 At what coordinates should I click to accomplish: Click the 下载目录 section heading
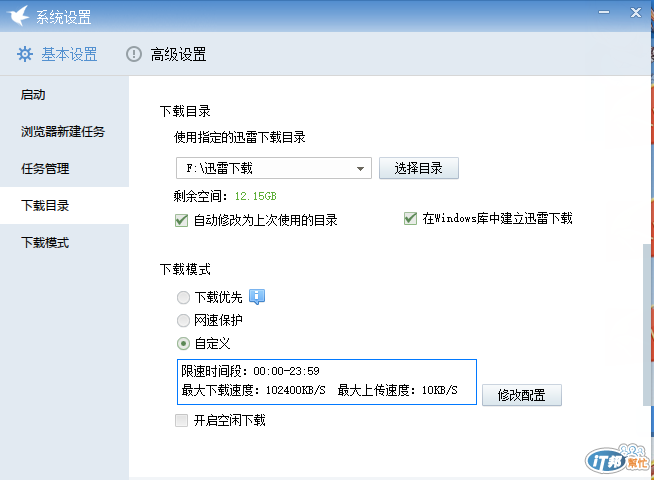tap(185, 111)
